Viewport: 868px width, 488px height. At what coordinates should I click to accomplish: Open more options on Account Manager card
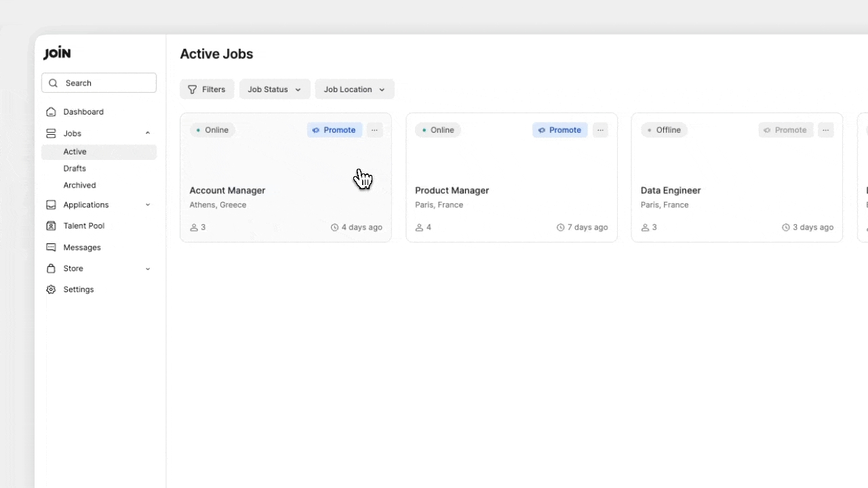coord(374,130)
